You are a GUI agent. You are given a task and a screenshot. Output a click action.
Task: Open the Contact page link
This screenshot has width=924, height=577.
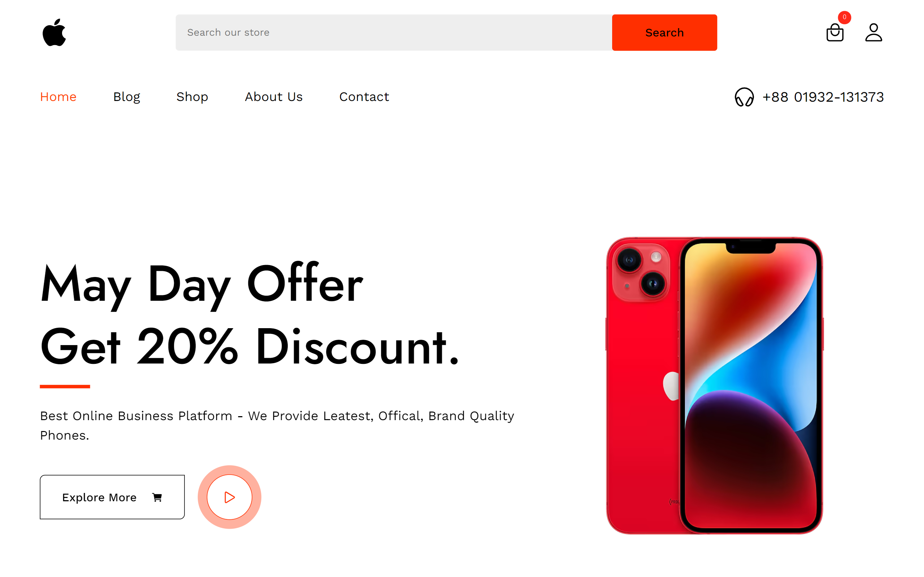pyautogui.click(x=364, y=97)
